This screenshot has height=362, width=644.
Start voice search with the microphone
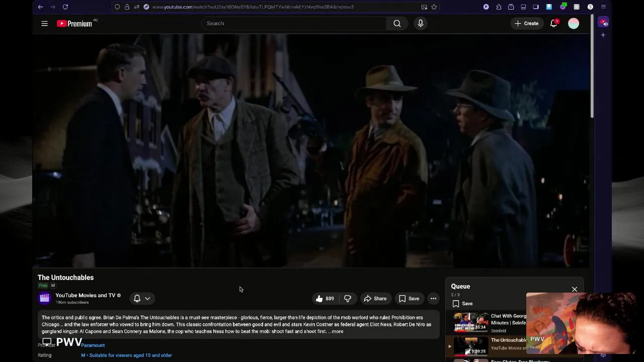[421, 23]
